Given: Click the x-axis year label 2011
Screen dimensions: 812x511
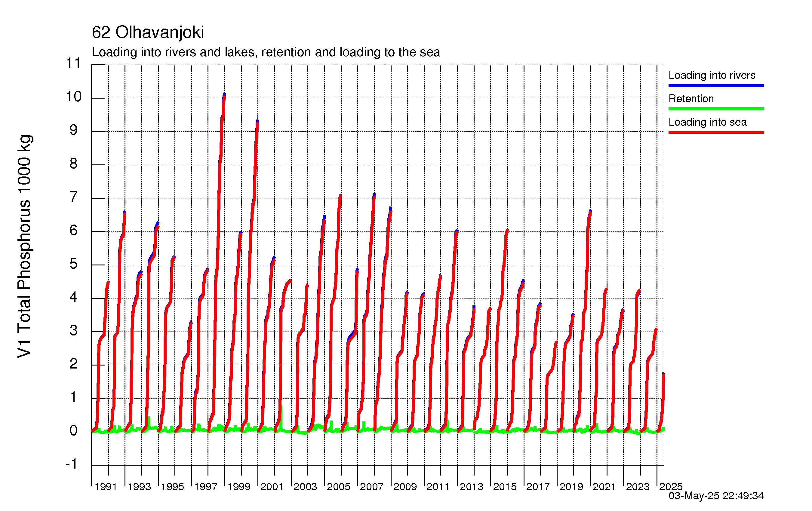Looking at the screenshot, I should point(438,487).
